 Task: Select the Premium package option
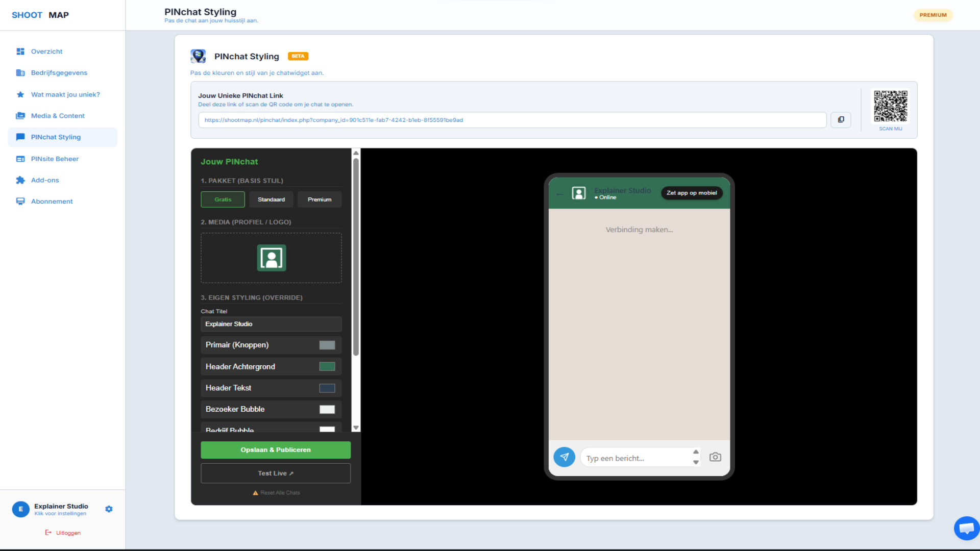coord(320,199)
